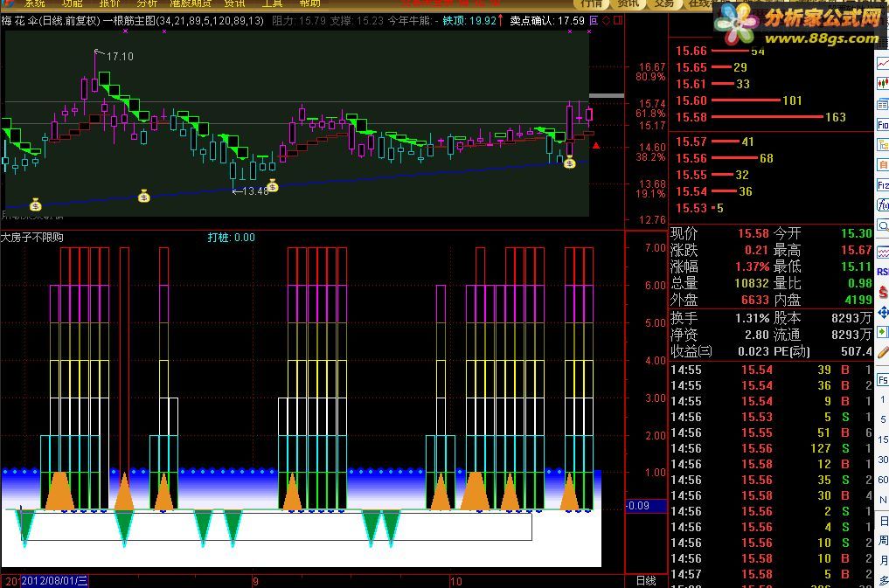The height and width of the screenshot is (588, 889).
Task: Click the 2012/08/01/三 date label
Action: coord(54,581)
